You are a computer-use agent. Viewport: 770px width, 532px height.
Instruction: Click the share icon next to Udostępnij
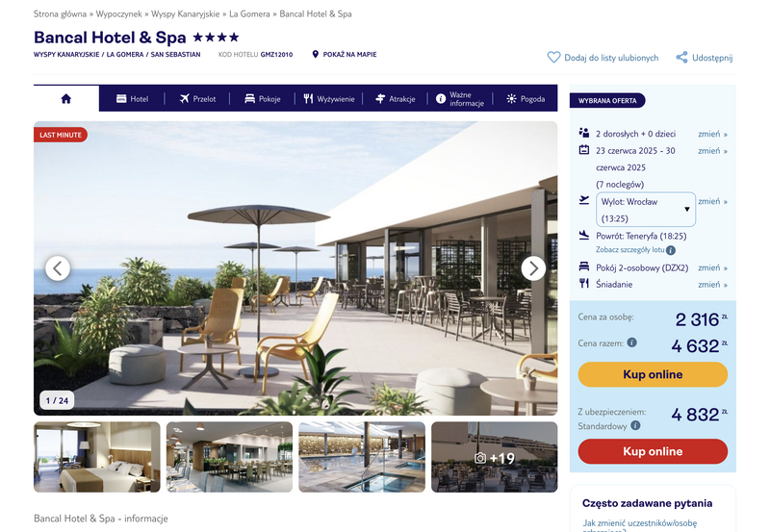681,58
